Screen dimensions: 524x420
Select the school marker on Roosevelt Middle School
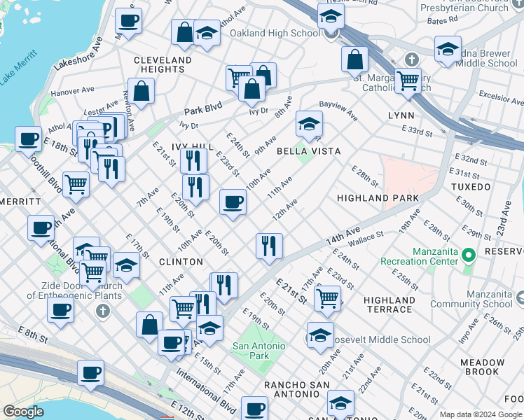point(320,337)
